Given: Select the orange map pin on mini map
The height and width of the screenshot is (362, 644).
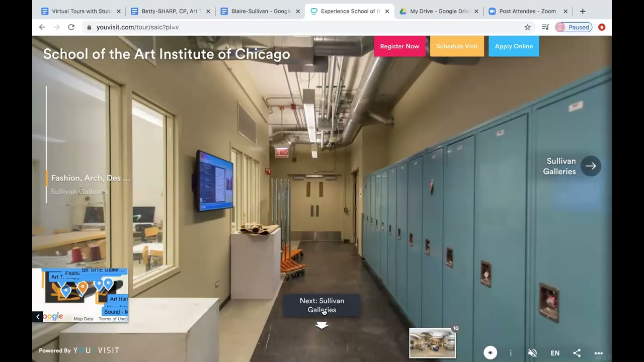Looking at the screenshot, I should coord(83,288).
